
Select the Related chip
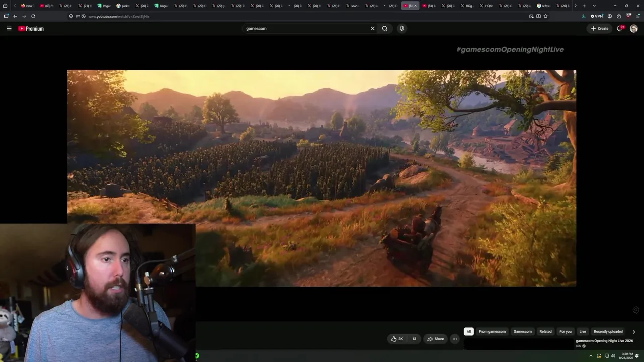[545, 332]
